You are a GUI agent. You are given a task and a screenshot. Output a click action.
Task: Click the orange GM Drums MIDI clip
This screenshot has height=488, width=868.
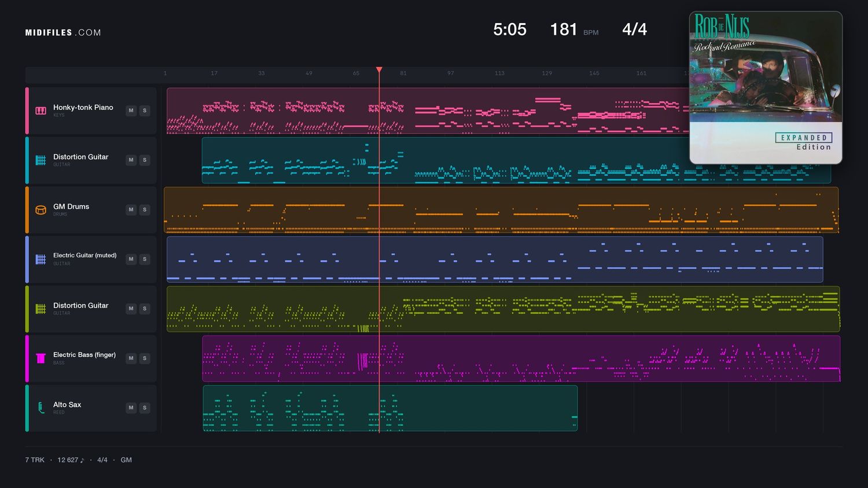[501, 210]
